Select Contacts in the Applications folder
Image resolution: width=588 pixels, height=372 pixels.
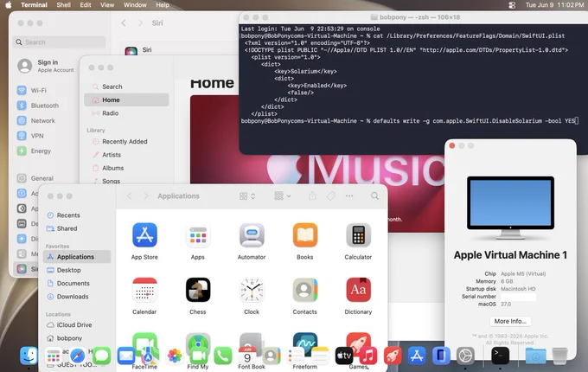[305, 290]
